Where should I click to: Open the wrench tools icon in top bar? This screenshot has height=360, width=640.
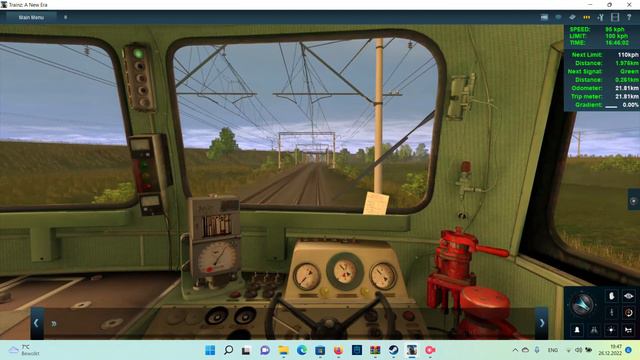(600, 17)
